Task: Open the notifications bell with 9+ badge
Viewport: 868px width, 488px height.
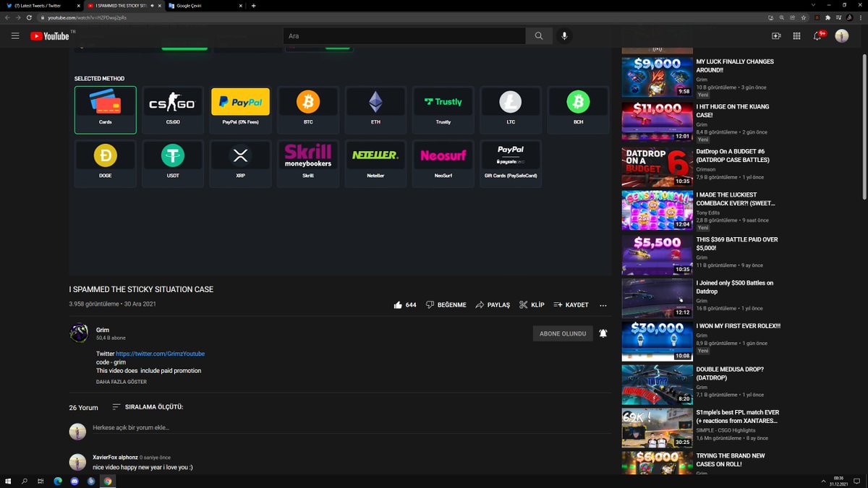Action: point(818,35)
